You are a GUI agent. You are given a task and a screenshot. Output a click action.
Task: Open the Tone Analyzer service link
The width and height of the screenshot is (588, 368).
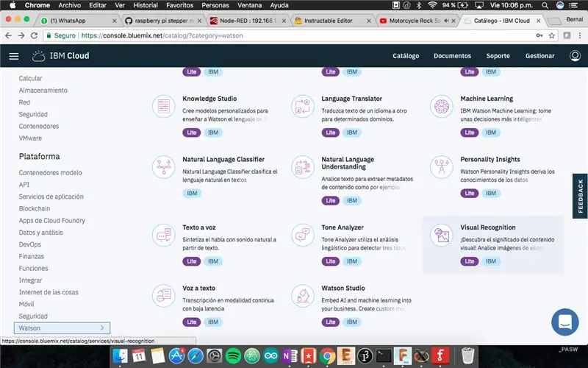343,227
